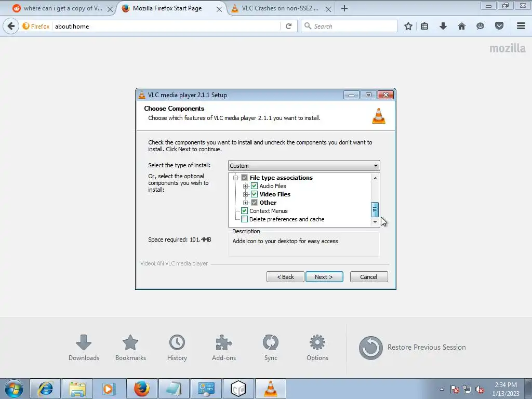Open Options on the Firefox start page
This screenshot has width=532, height=399.
317,348
